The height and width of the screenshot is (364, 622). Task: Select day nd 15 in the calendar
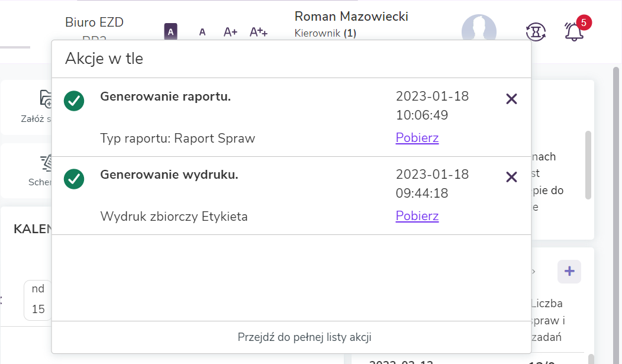click(x=38, y=299)
